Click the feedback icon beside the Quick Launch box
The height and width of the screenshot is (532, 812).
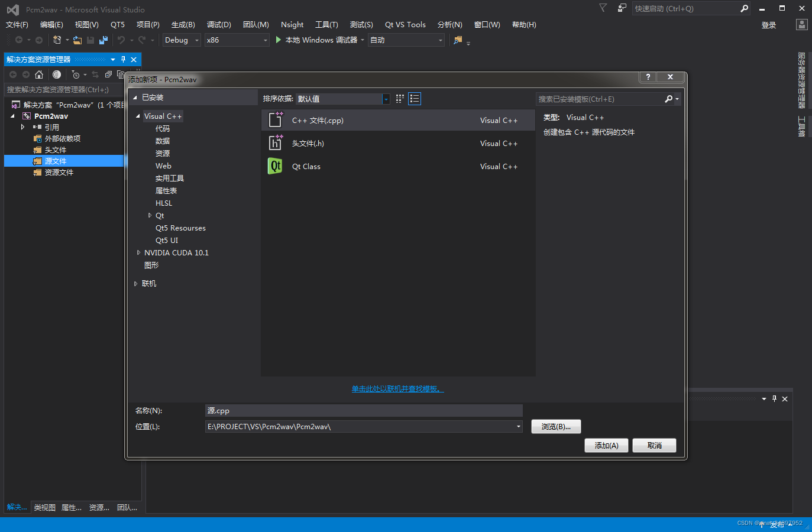pyautogui.click(x=622, y=8)
